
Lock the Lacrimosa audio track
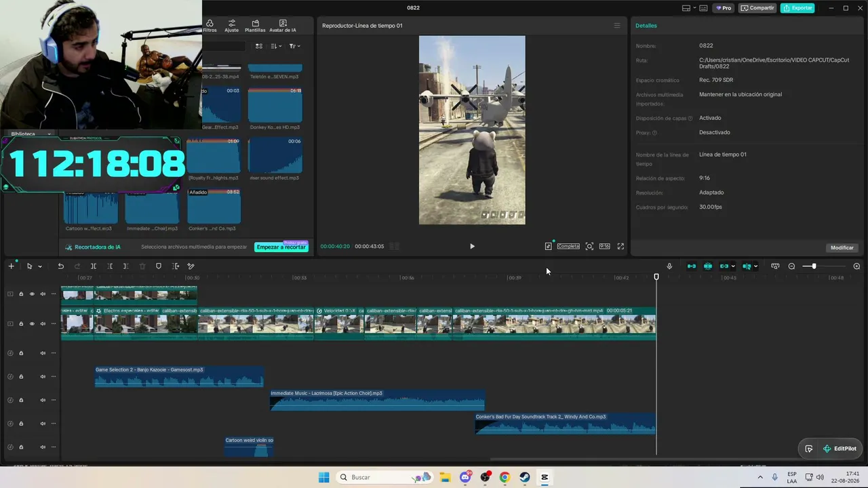[21, 400]
